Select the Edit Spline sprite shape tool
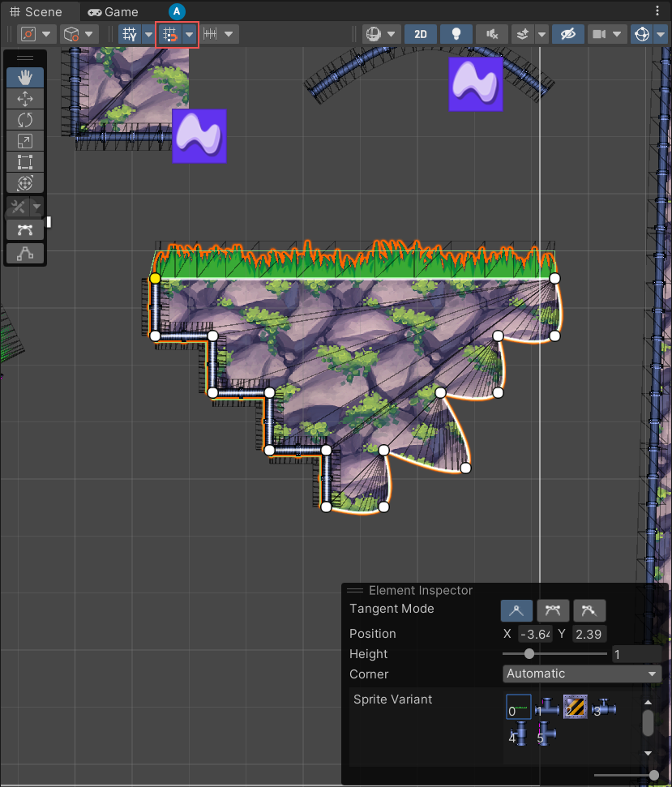 click(24, 229)
